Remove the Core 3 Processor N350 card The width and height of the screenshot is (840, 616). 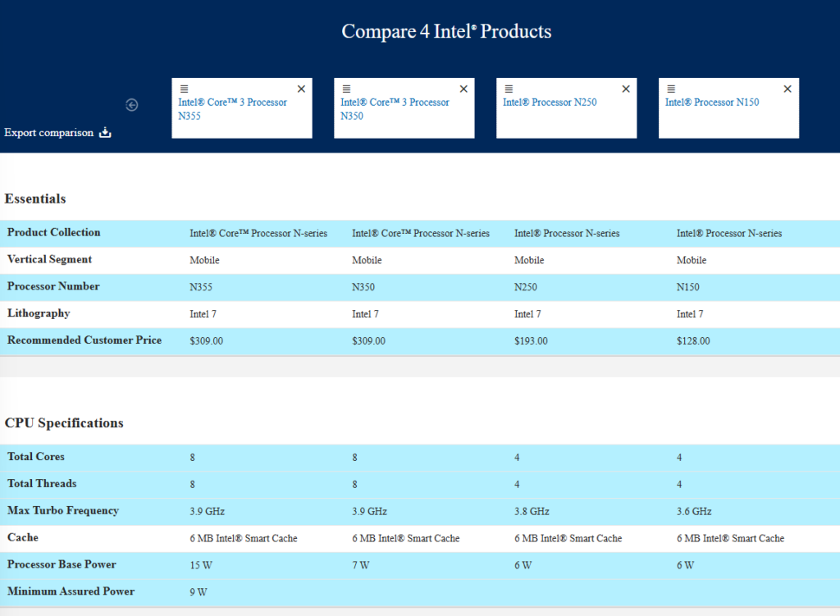(x=463, y=89)
